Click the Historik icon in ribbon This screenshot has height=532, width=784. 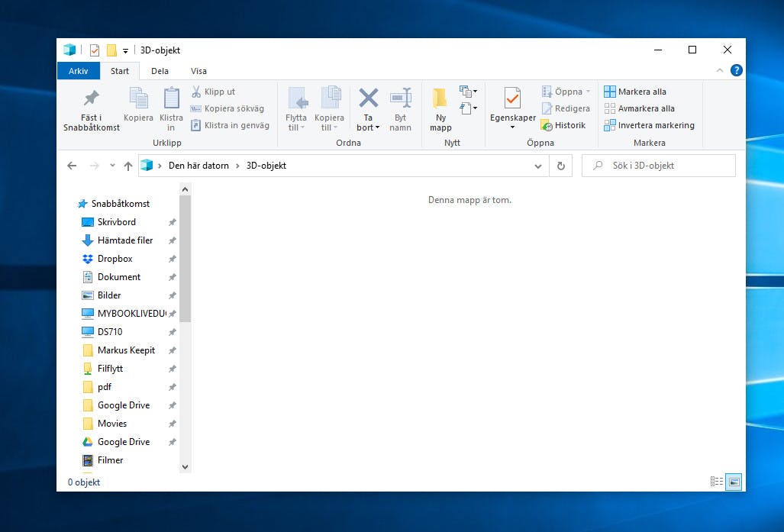[x=563, y=125]
